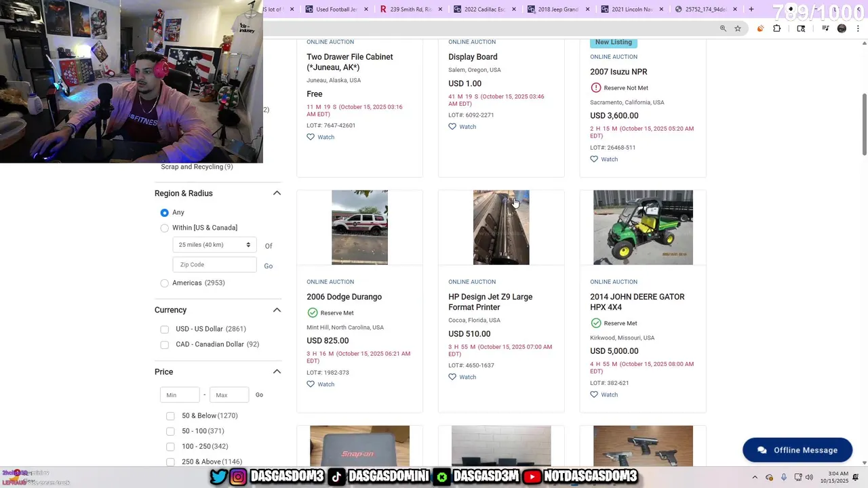This screenshot has width=868, height=488.
Task: Open the Offline Message chat button
Action: (797, 450)
